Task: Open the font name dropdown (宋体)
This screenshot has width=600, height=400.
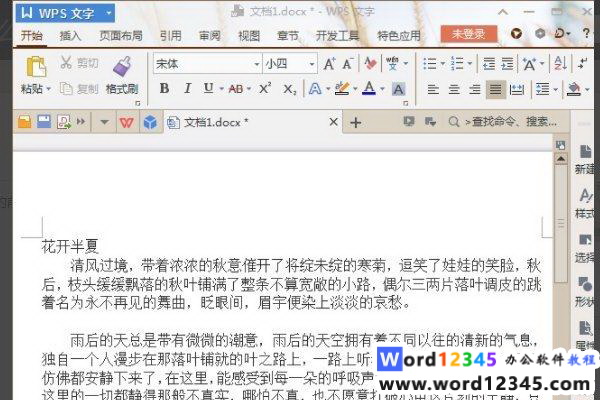Action: (208, 63)
